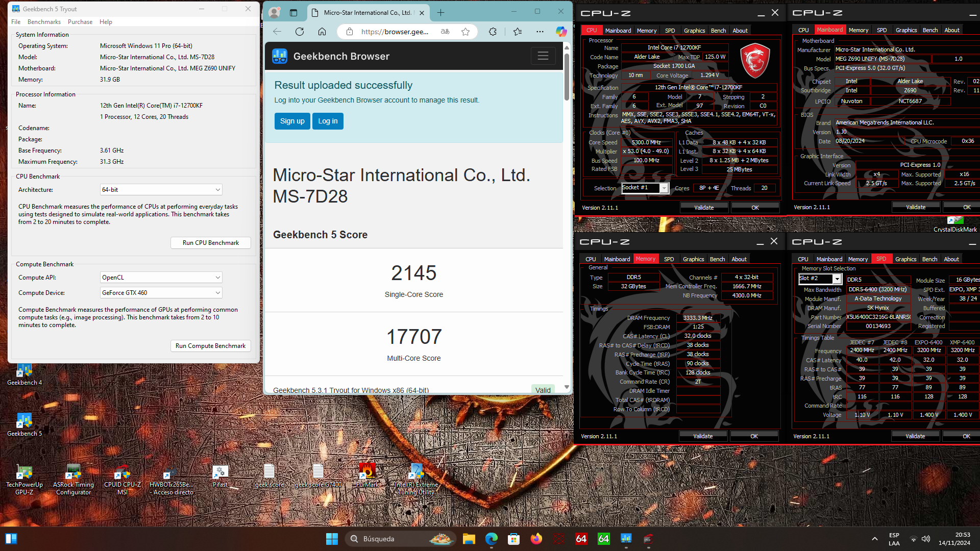The image size is (980, 551).
Task: Open the CPU-Z Socket #1 selection dropdown
Action: tap(645, 188)
